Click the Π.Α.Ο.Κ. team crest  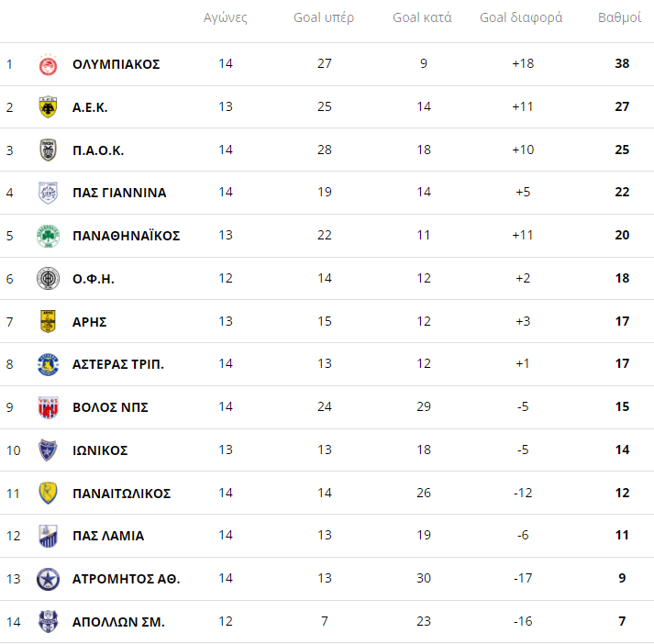pyautogui.click(x=48, y=150)
